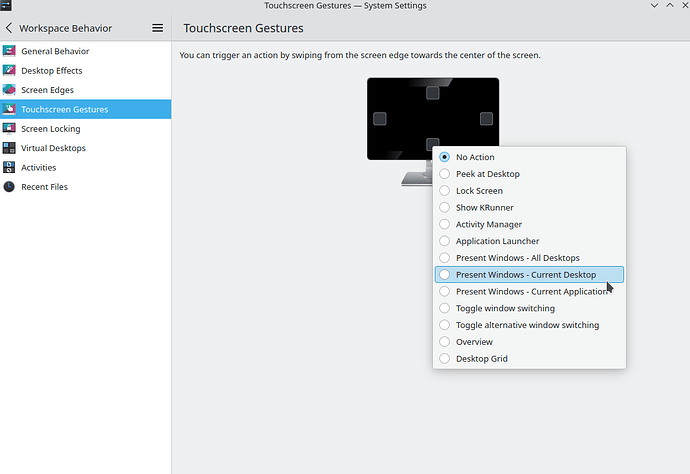Select Overview from the action list
This screenshot has width=690, height=474.
click(474, 342)
